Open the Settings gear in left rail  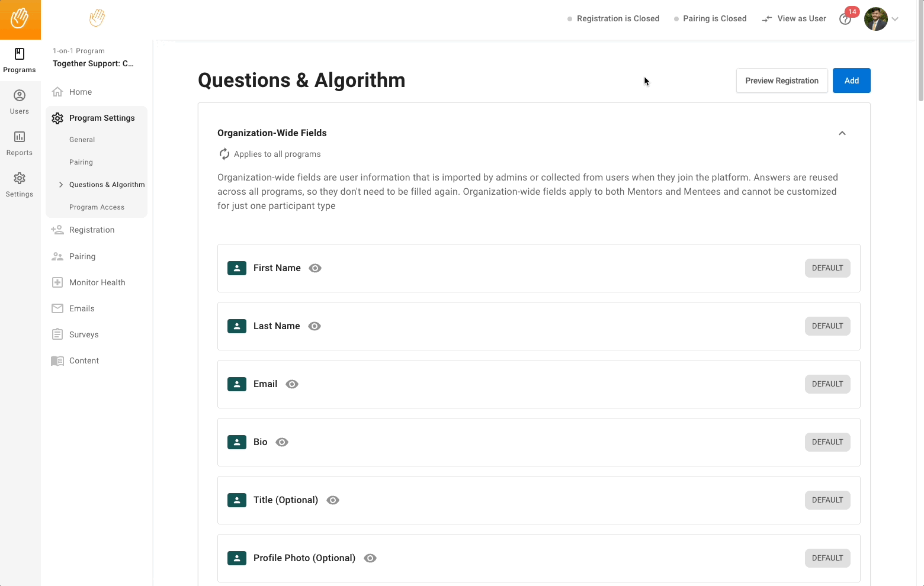tap(20, 178)
